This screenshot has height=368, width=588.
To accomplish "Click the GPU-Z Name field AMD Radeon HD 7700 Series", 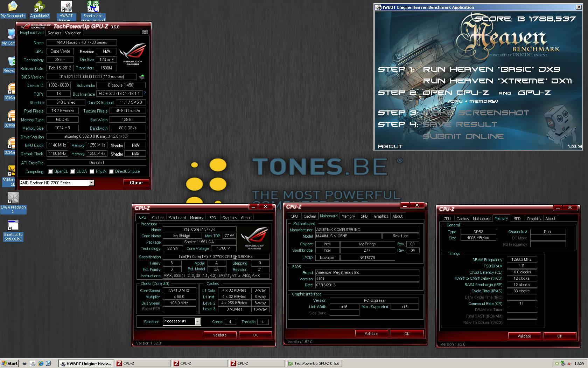I will [x=82, y=42].
